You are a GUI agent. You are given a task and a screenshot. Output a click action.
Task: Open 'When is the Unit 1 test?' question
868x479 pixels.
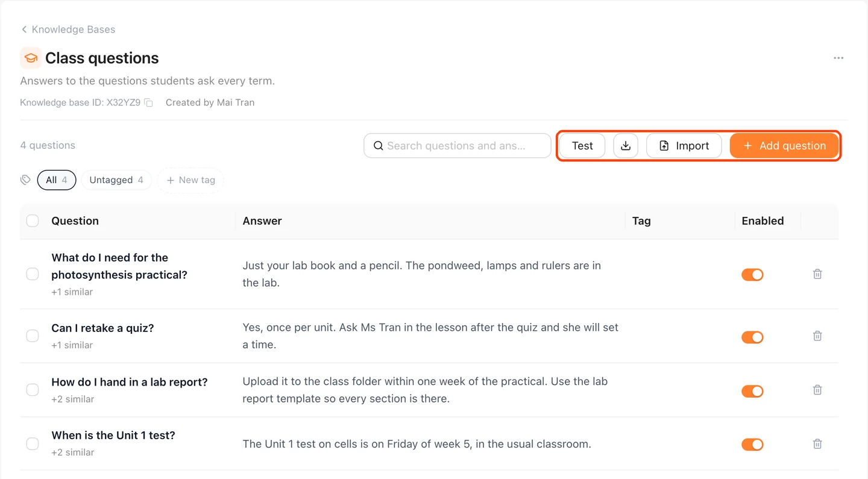pyautogui.click(x=113, y=435)
